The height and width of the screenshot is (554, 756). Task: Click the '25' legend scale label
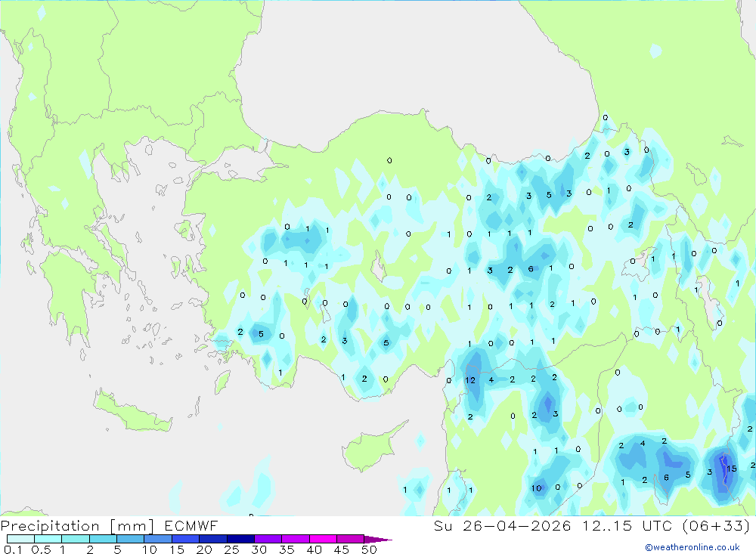coord(232,549)
